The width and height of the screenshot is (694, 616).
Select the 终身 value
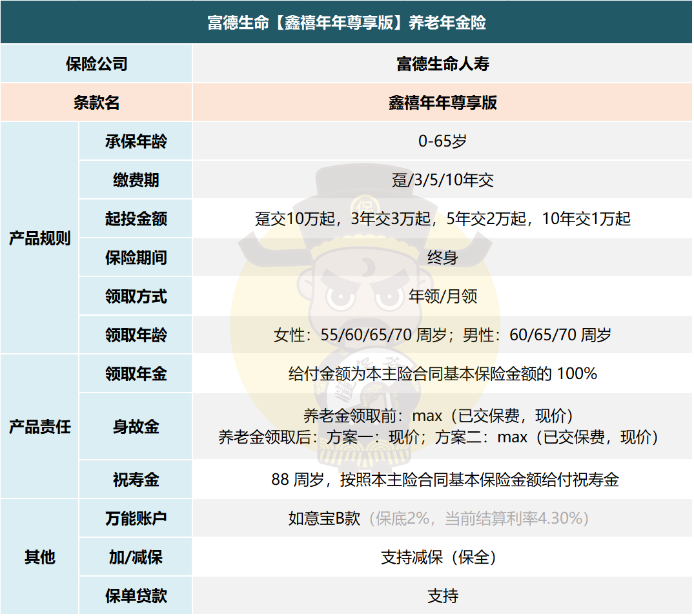click(x=443, y=257)
